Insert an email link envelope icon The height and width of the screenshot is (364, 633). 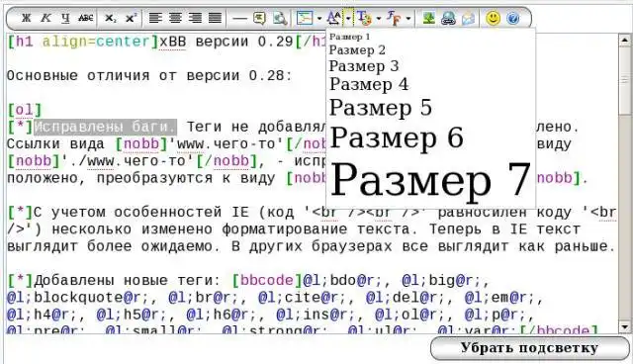tap(468, 18)
